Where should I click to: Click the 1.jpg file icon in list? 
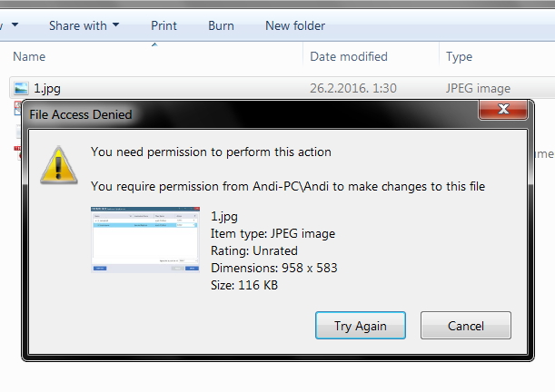coord(21,88)
